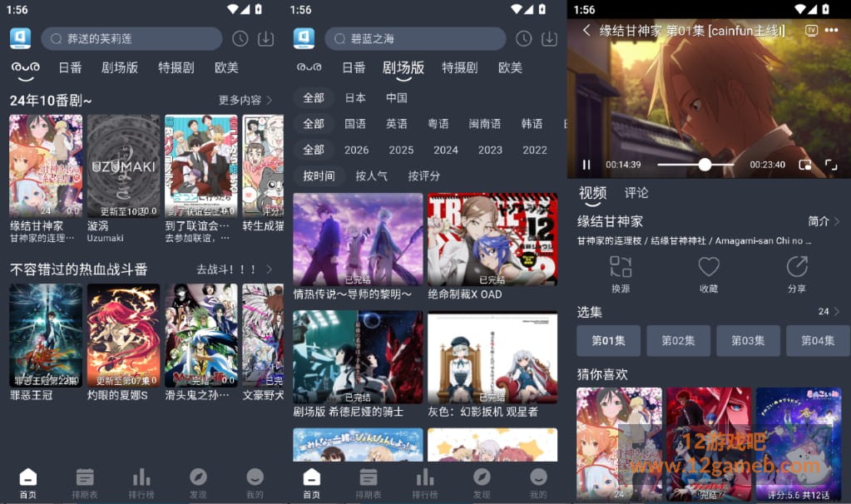
Task: Tap 首页 home in middle bottom bar
Action: click(x=311, y=483)
